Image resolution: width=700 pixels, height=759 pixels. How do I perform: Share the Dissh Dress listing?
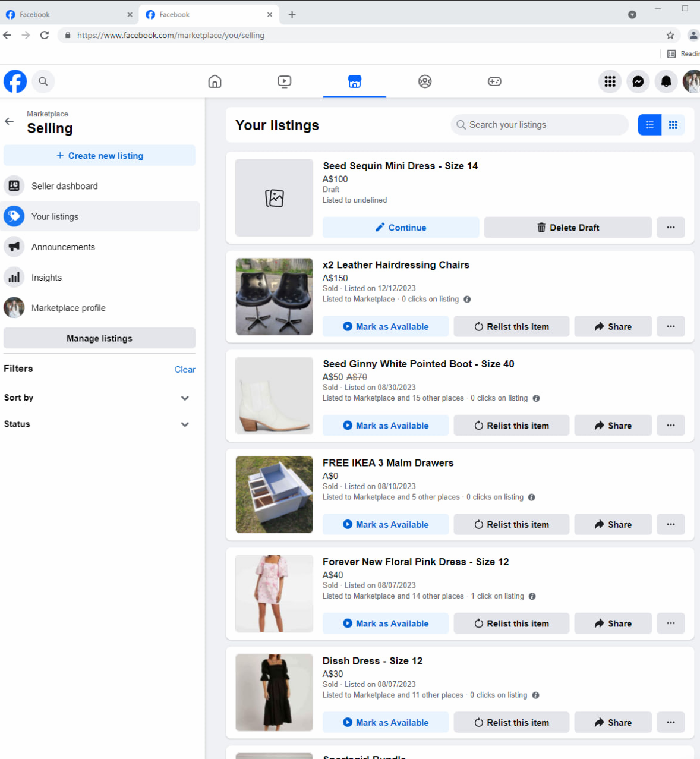point(613,722)
